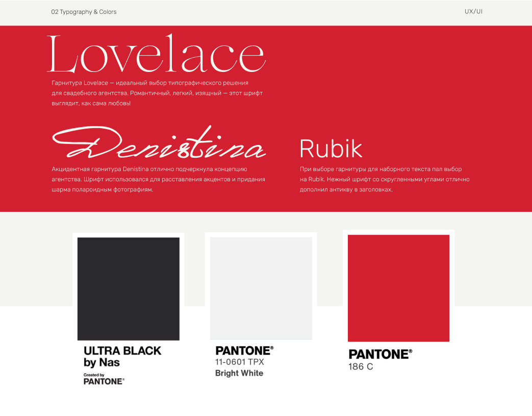Select the red 186 C color swatch
The image size is (532, 416).
click(398, 287)
